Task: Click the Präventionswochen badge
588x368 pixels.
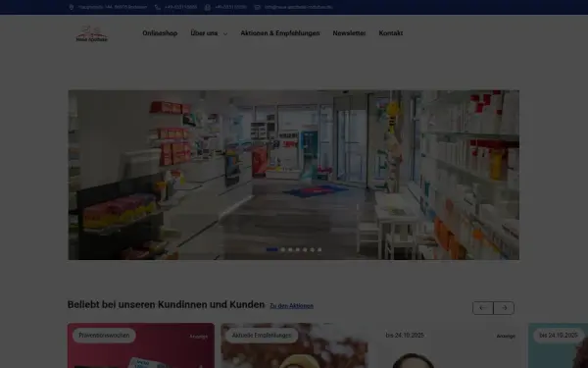Action: 104,336
